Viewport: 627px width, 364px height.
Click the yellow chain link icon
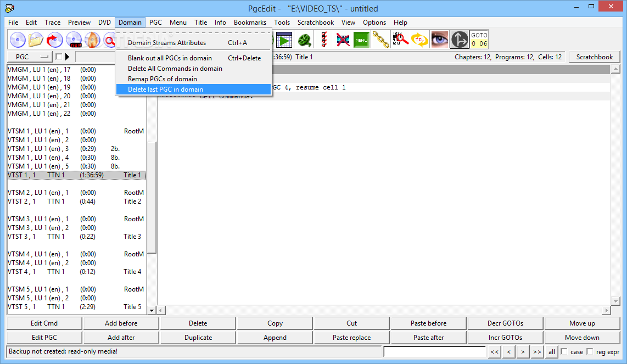pos(380,40)
